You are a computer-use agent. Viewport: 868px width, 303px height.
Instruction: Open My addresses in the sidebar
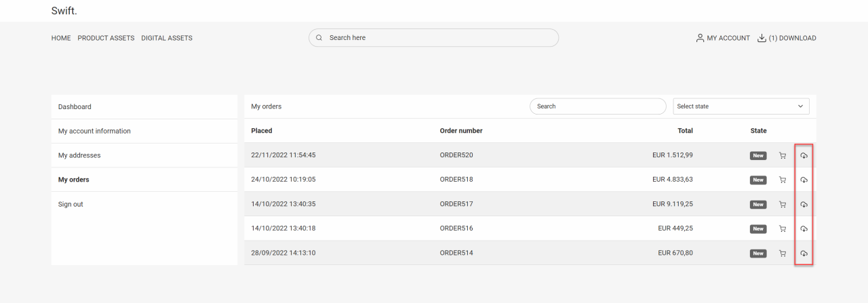coord(79,156)
